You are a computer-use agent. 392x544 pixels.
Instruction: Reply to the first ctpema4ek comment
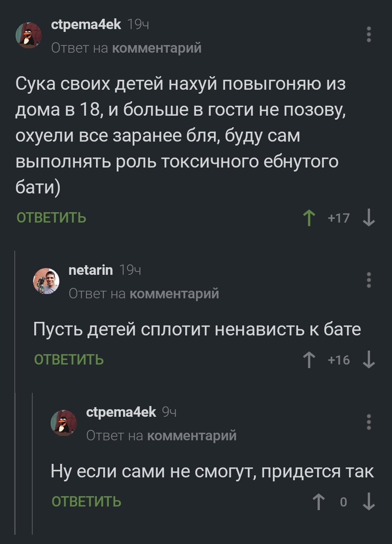click(51, 218)
